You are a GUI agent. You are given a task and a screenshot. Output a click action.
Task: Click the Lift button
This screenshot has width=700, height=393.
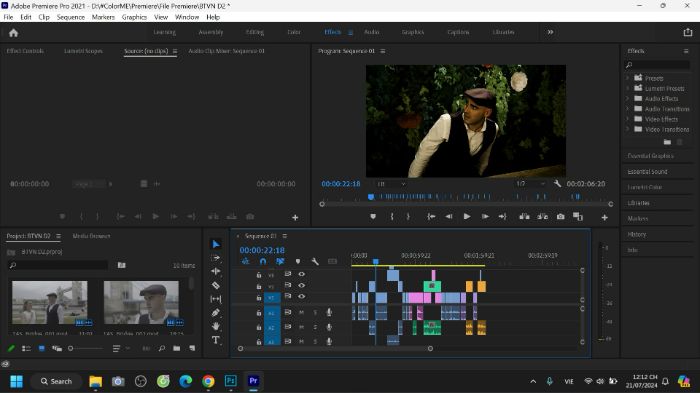pos(524,217)
